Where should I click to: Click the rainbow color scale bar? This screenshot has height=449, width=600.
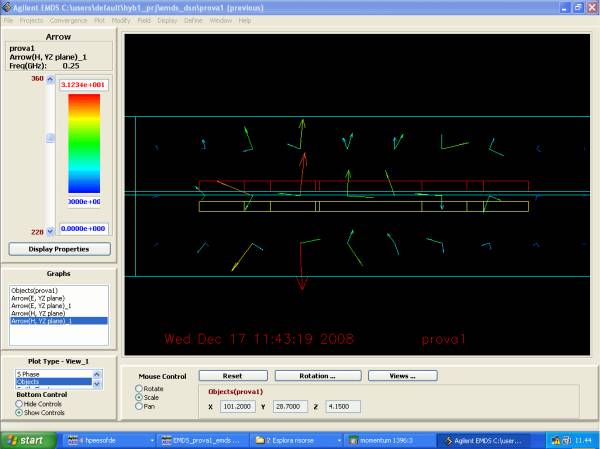84,144
